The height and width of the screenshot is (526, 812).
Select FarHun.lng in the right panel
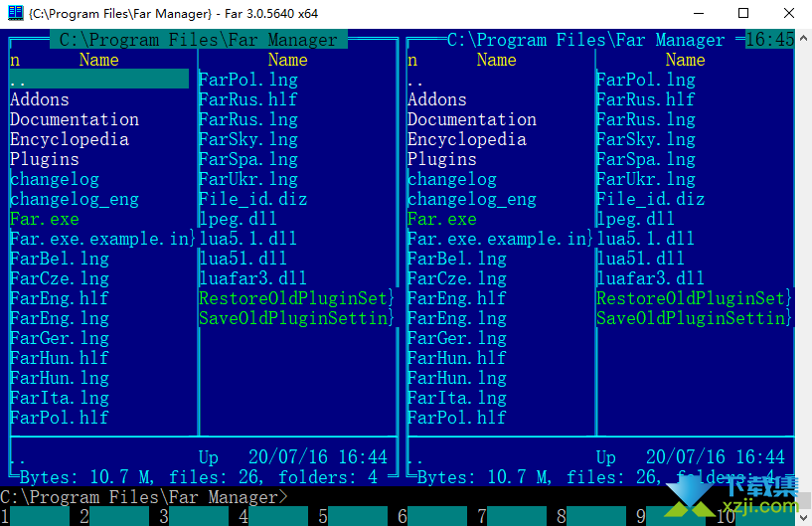click(457, 378)
